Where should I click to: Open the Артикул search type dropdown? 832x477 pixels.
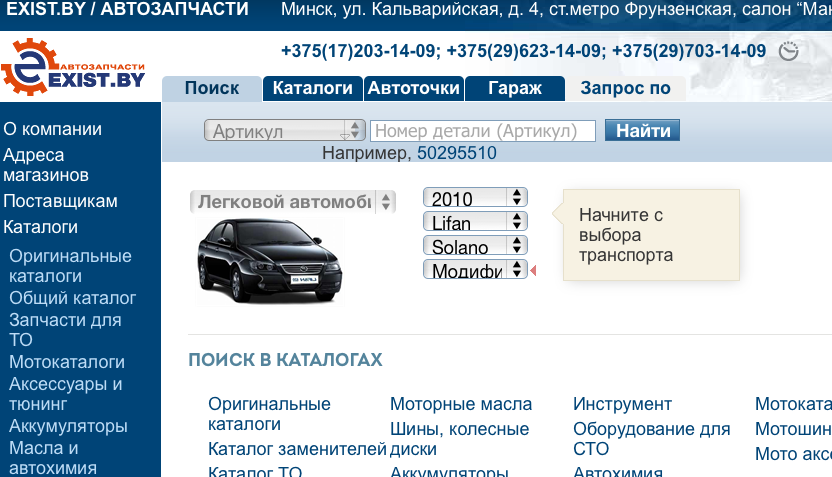click(285, 131)
